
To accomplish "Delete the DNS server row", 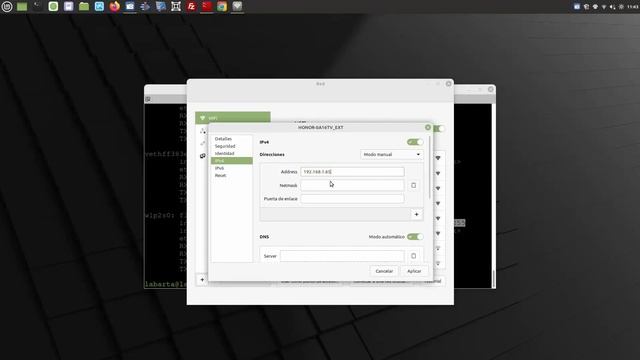I will coord(413,256).
